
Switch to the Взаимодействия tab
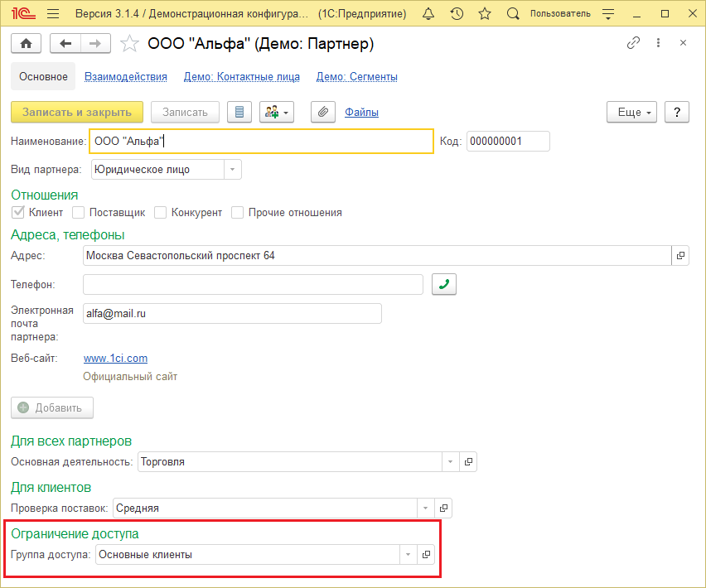tap(126, 77)
